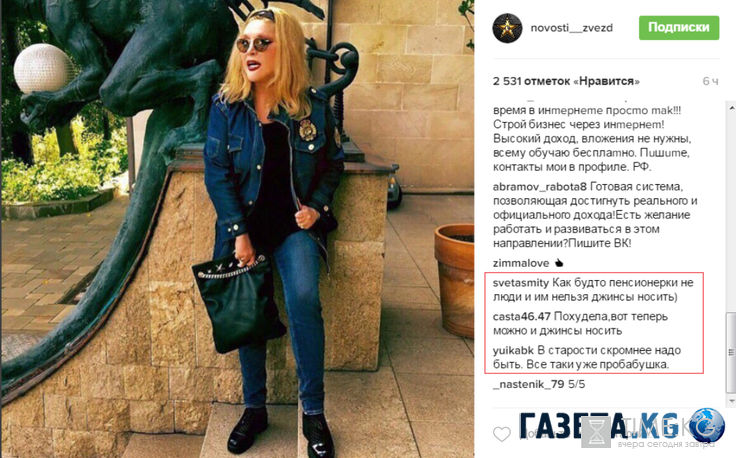Open the casta46.47 commenter profile
Viewport: 736px width, 458px height.
[521, 317]
